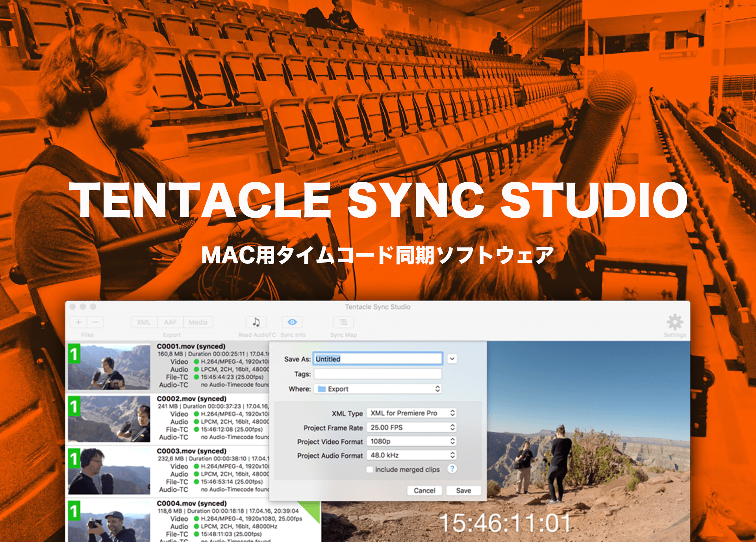Click File-TC value 15:46:12:08
The height and width of the screenshot is (542, 756).
[x=232, y=429]
